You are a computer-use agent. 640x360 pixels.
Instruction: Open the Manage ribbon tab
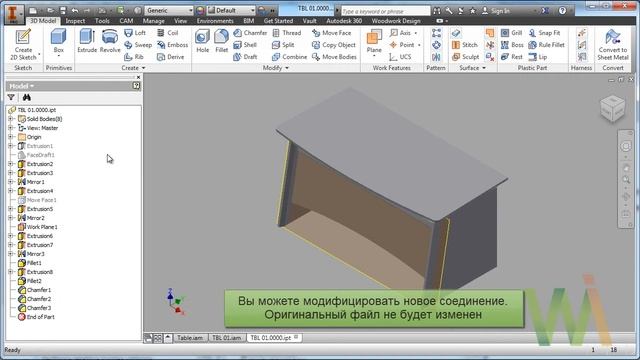pyautogui.click(x=153, y=21)
